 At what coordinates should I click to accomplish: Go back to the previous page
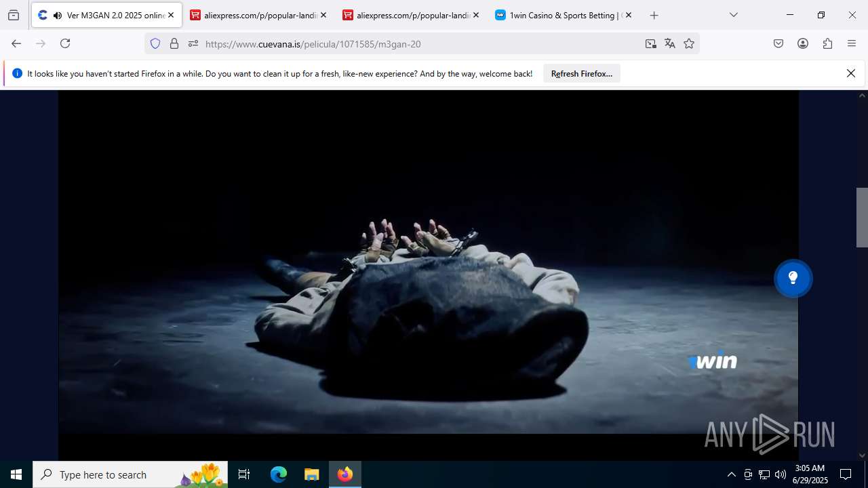[x=16, y=43]
